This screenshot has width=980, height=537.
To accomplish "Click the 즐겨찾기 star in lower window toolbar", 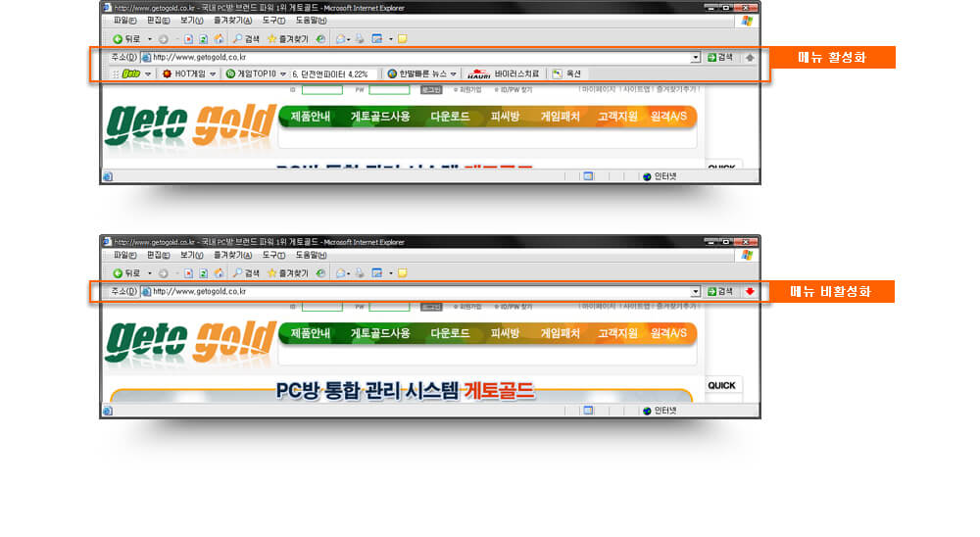I will (287, 273).
